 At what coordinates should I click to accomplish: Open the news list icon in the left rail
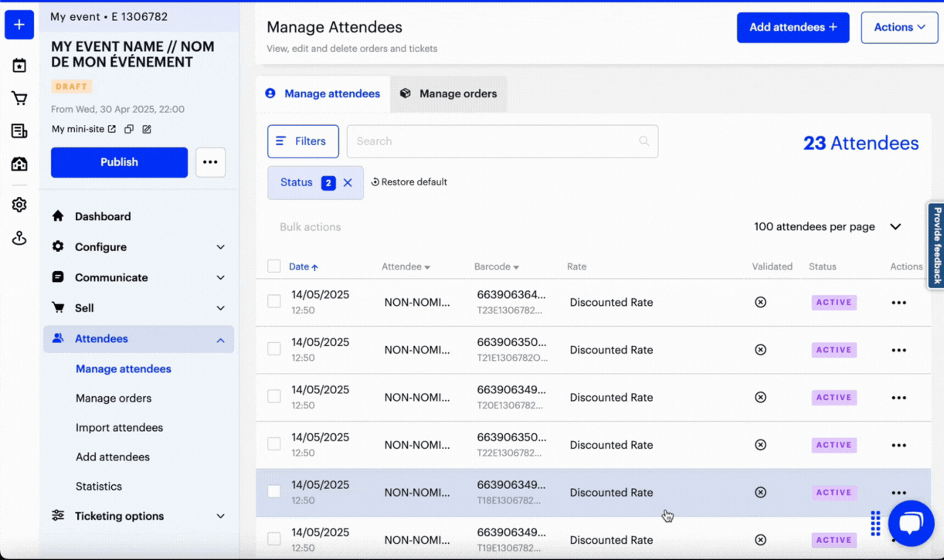(19, 131)
